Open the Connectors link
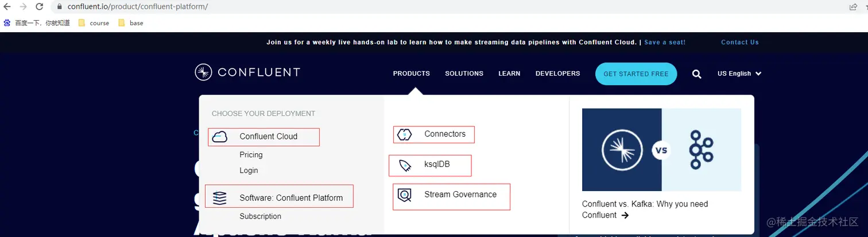868x237 pixels. pos(445,134)
